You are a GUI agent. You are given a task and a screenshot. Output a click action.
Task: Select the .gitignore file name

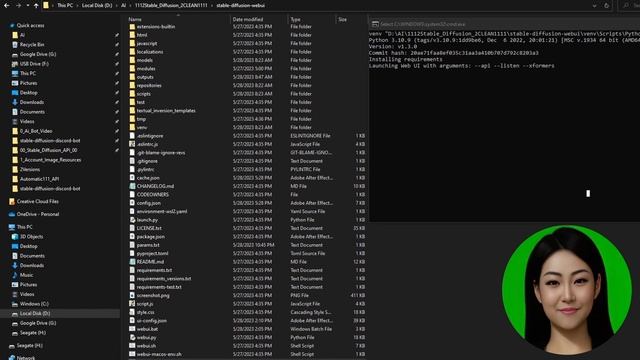pyautogui.click(x=147, y=161)
